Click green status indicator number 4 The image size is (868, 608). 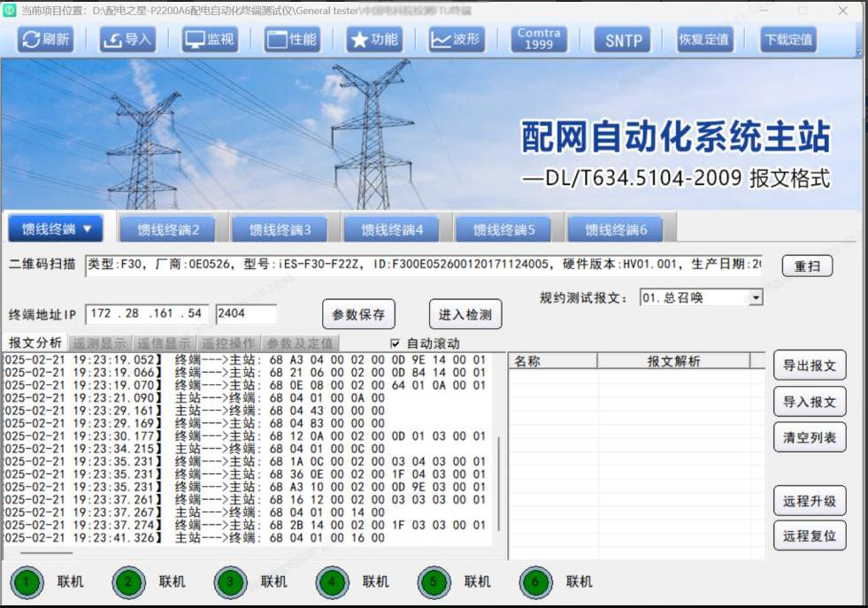(332, 582)
